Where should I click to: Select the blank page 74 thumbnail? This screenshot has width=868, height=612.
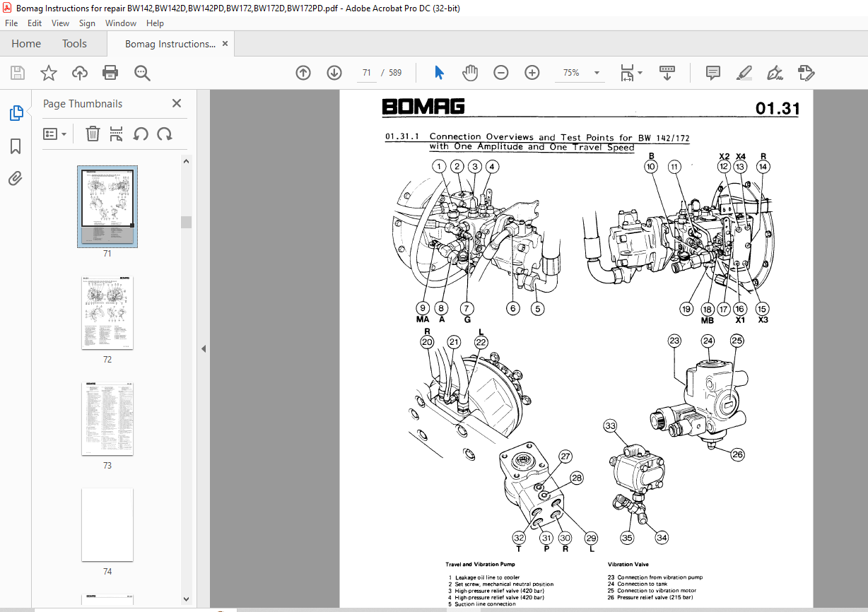107,524
